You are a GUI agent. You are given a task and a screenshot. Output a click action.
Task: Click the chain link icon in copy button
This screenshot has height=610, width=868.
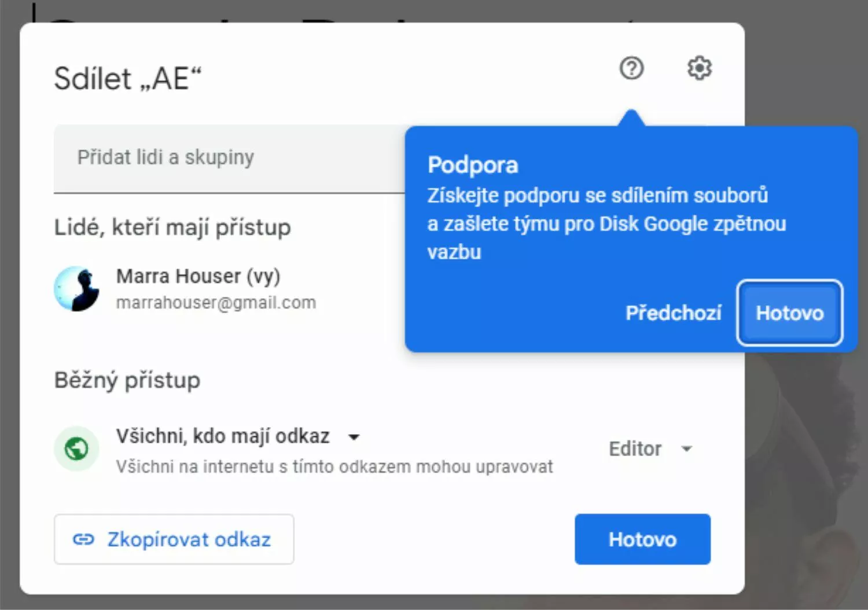pos(83,539)
